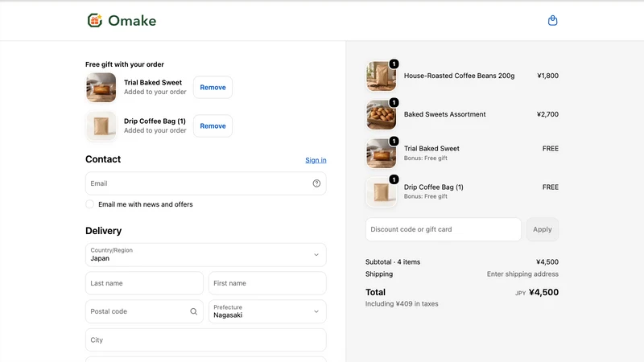The height and width of the screenshot is (362, 644).
Task: Focus the discount code or gift card field
Action: click(444, 229)
